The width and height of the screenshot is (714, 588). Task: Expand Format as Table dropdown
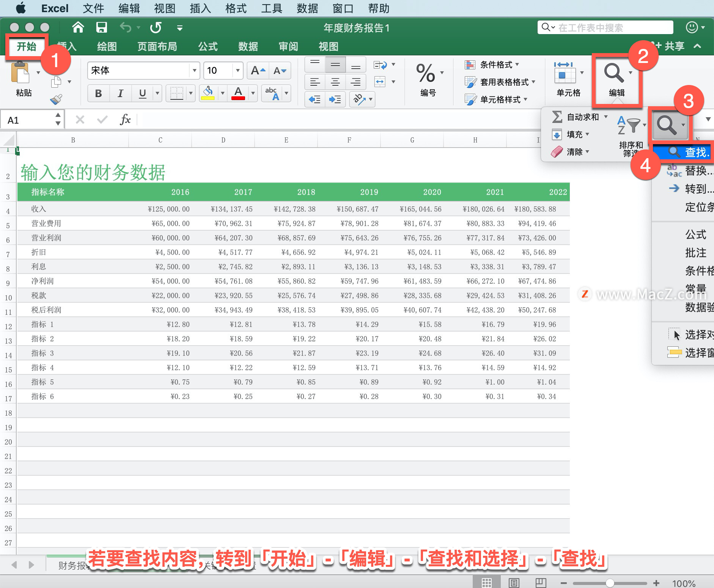coord(533,82)
